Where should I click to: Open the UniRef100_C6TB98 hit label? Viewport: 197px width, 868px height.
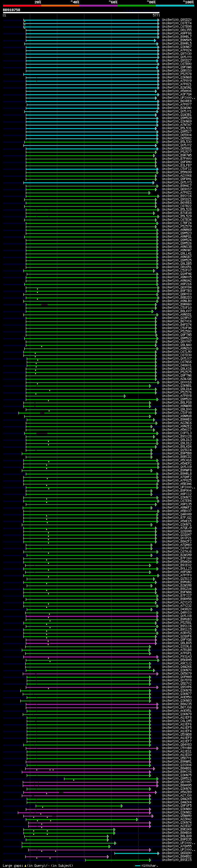[177, 26]
